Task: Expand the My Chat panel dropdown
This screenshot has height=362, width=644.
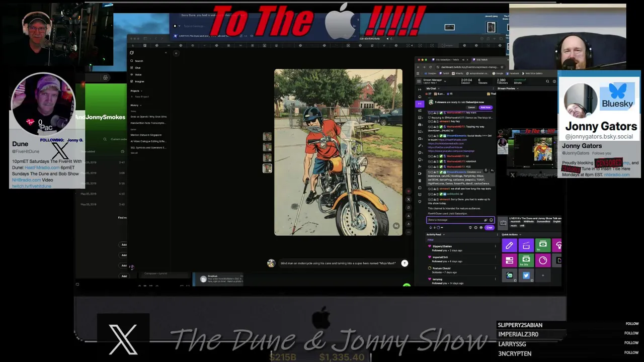Action: (x=439, y=88)
